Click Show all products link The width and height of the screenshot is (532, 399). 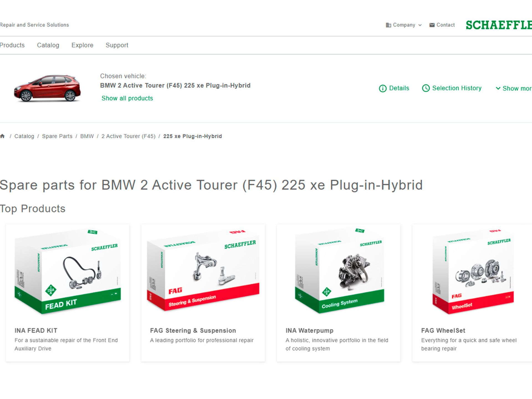(x=127, y=98)
